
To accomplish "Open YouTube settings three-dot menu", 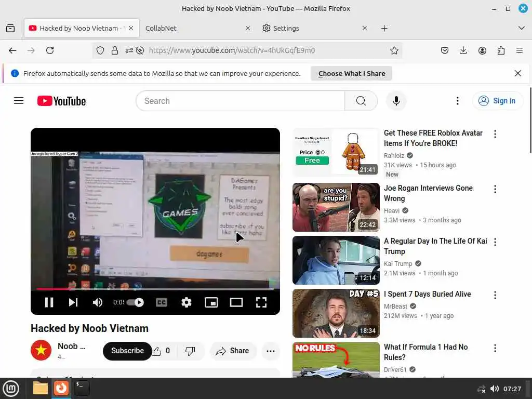I will 458,101.
